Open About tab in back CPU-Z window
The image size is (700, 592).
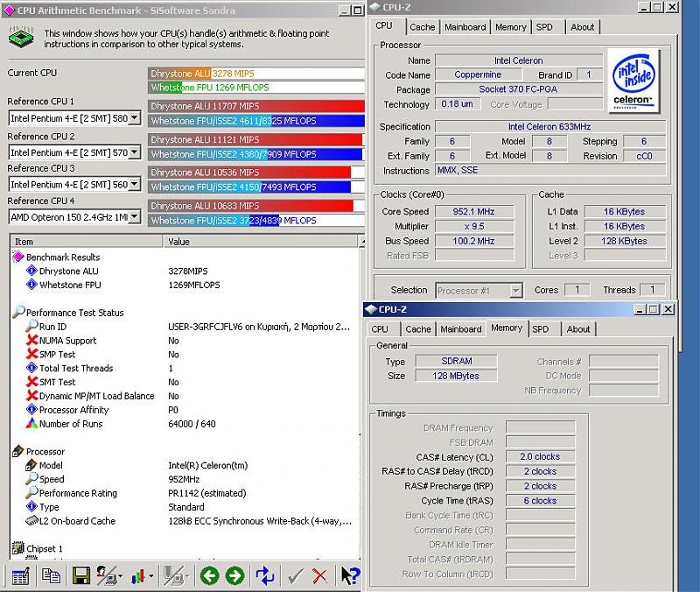coord(582,27)
